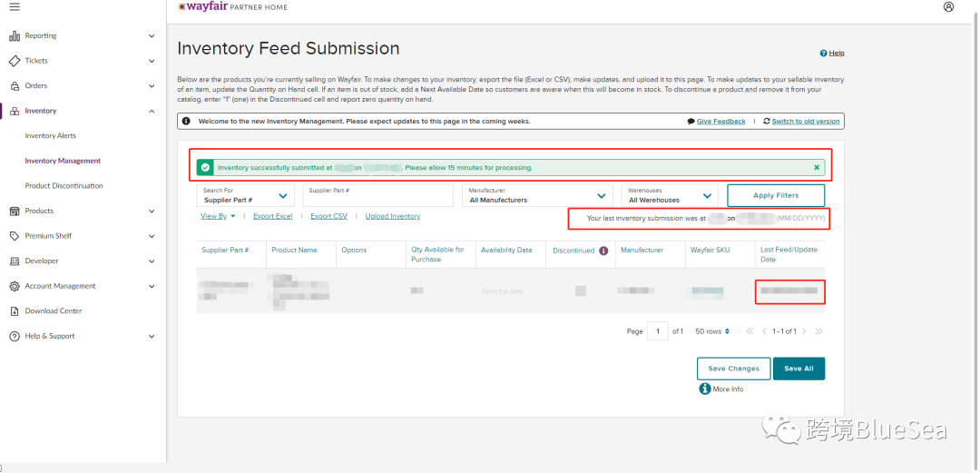
Task: Open the Download Center menu item
Action: point(54,311)
